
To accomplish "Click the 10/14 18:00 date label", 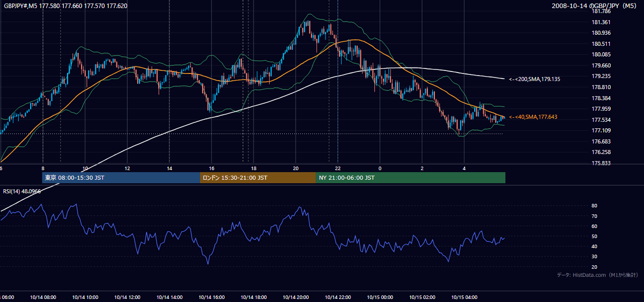I will [253, 297].
